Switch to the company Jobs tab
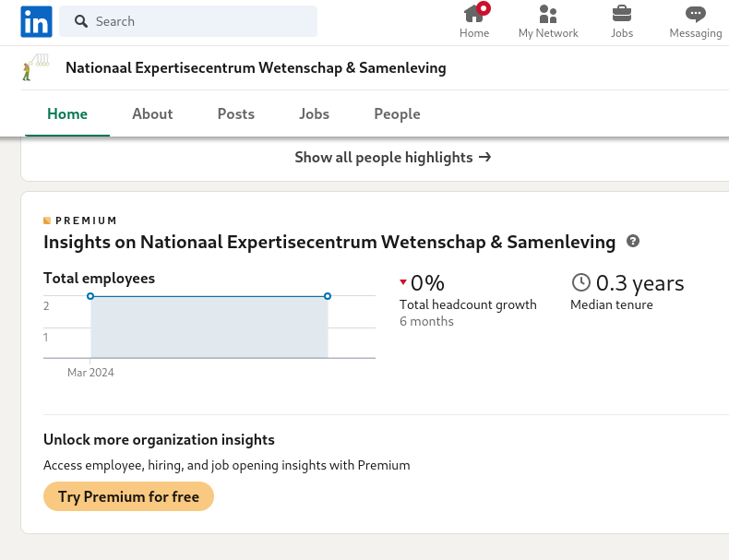The width and height of the screenshot is (729, 560). pyautogui.click(x=314, y=114)
